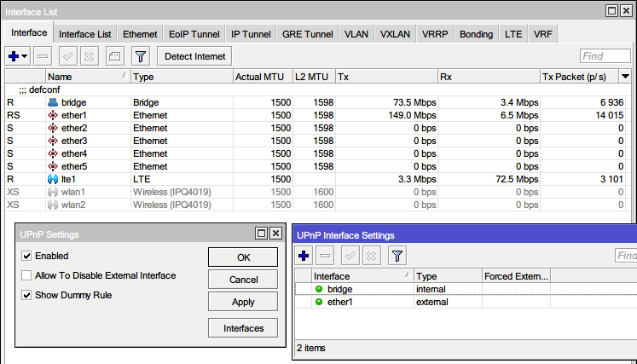
Task: Click the enable checkmark in UPnP Interface Settings
Action: (x=350, y=256)
